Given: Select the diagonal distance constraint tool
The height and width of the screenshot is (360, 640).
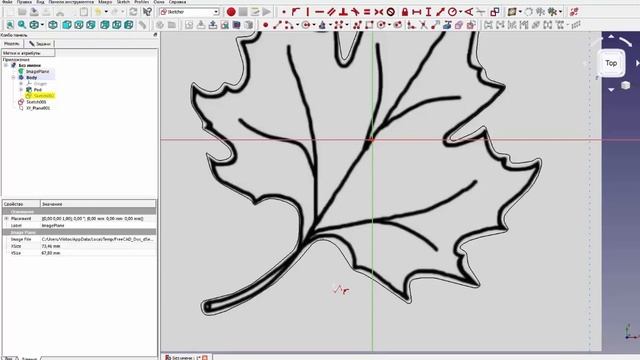Looking at the screenshot, I should tap(440, 12).
